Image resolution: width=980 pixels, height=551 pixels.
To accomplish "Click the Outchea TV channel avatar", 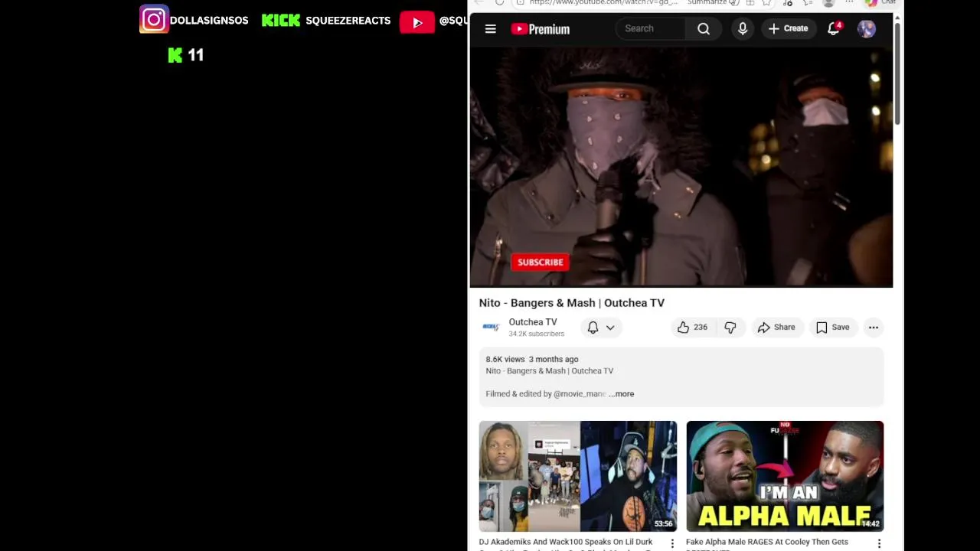I will coord(491,328).
